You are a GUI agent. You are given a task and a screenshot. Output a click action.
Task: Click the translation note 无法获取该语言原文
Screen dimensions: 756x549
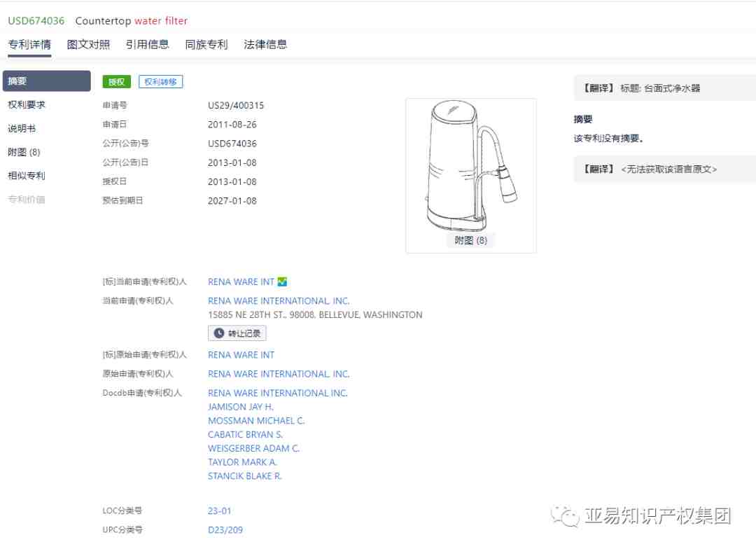click(x=668, y=169)
